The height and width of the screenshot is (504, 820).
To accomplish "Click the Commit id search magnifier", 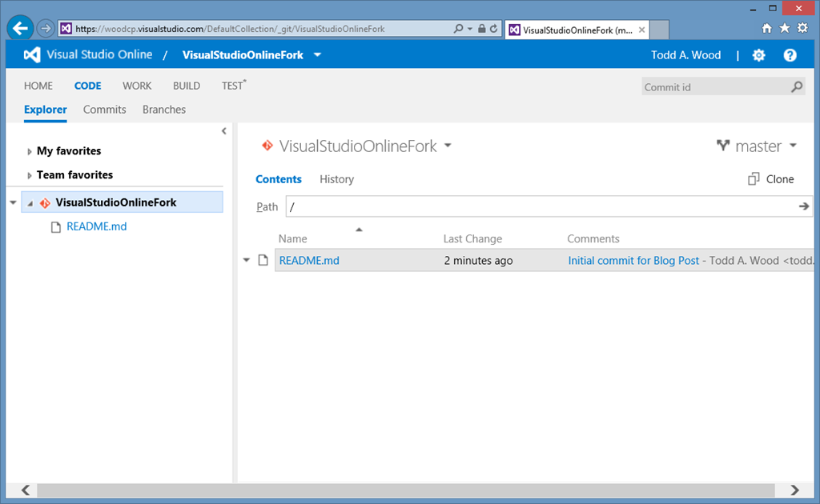I will (797, 86).
